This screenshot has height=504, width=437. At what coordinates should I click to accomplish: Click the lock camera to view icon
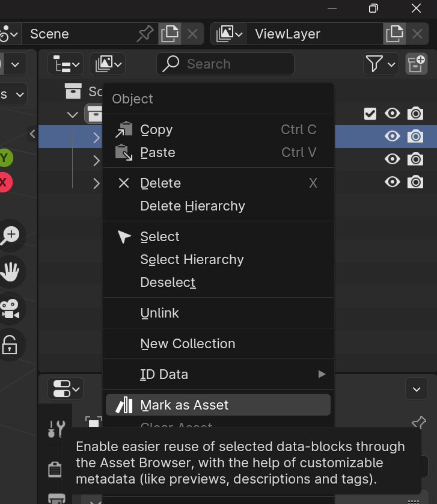click(10, 345)
